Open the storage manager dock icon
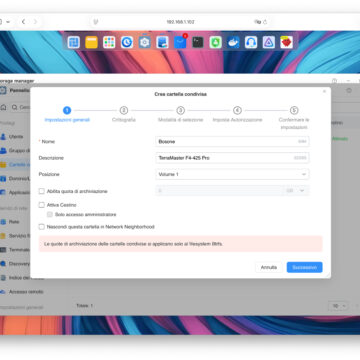 point(162,42)
